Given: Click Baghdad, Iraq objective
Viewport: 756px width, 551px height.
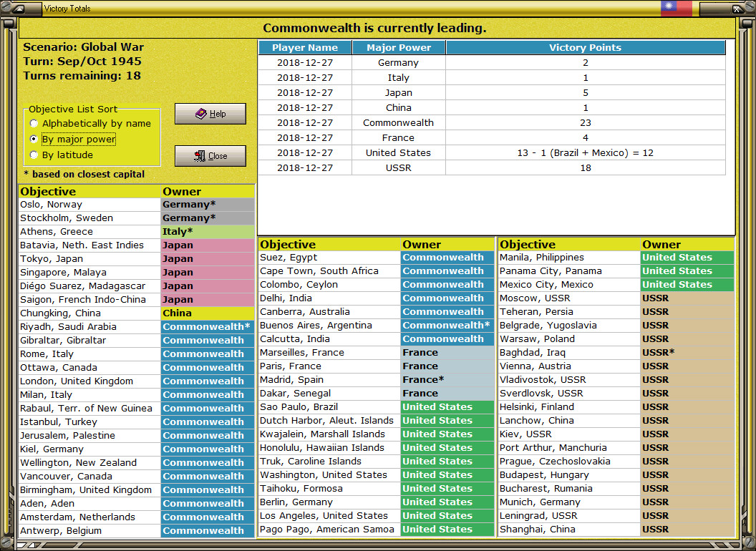Looking at the screenshot, I should (x=569, y=352).
